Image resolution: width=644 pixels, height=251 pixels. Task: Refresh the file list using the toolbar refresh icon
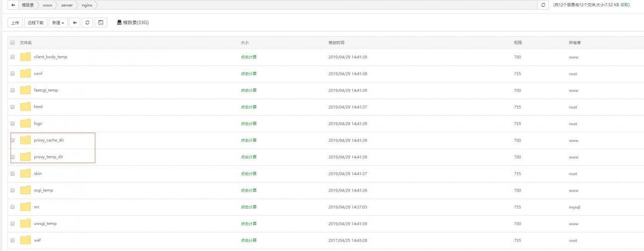pos(88,23)
